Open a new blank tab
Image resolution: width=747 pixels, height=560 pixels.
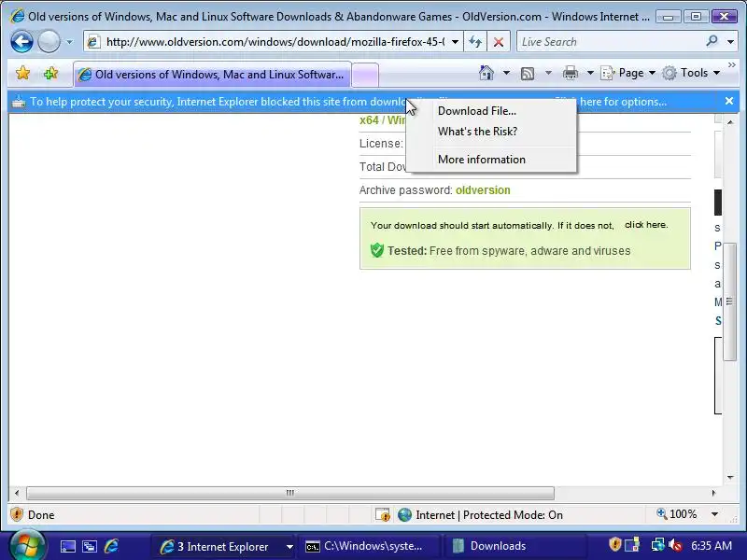(x=365, y=75)
